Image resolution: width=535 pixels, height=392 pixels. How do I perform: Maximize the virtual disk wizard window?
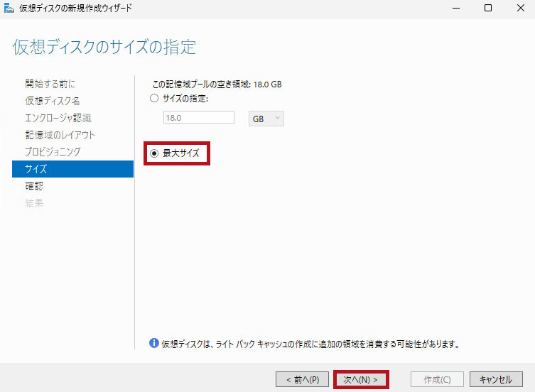click(487, 9)
